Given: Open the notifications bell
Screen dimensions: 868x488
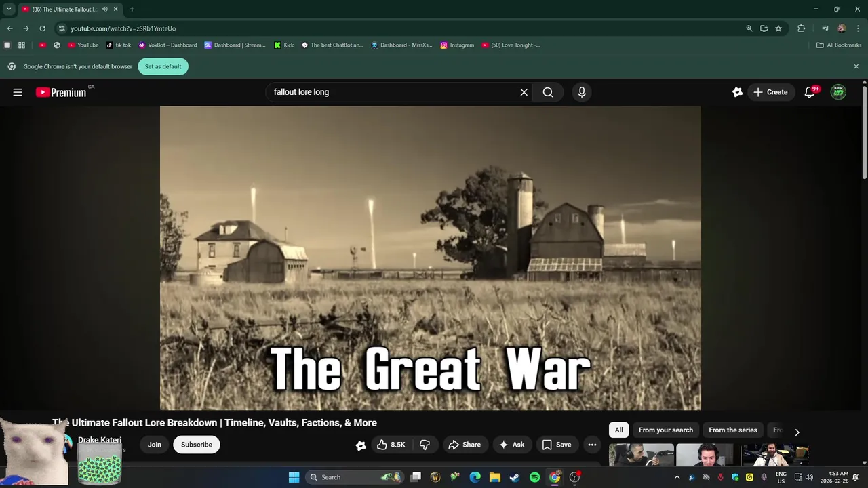Looking at the screenshot, I should pyautogui.click(x=810, y=92).
